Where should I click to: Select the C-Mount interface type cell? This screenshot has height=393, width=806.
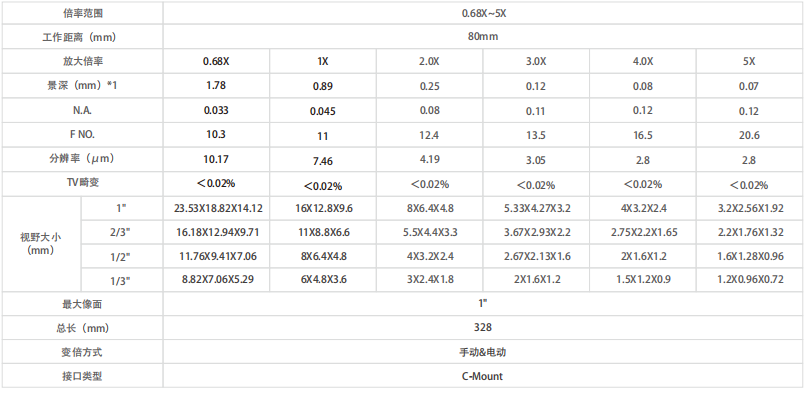(483, 376)
